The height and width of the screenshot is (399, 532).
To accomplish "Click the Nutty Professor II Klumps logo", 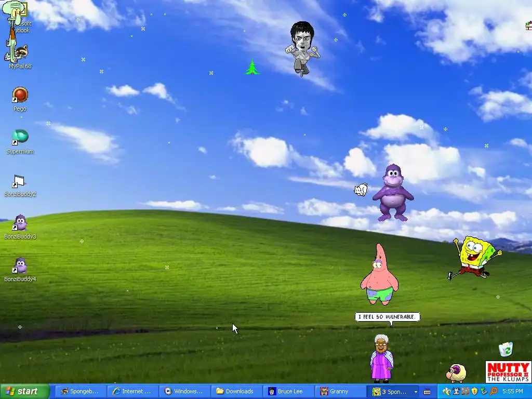I will click(x=508, y=372).
